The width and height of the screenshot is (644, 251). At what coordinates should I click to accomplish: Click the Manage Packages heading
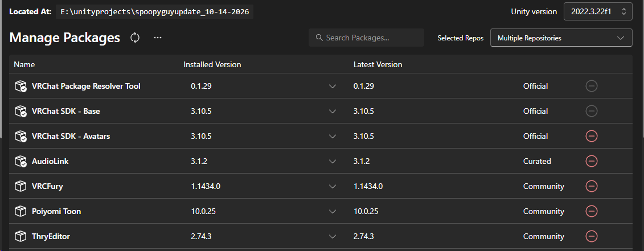(x=65, y=38)
